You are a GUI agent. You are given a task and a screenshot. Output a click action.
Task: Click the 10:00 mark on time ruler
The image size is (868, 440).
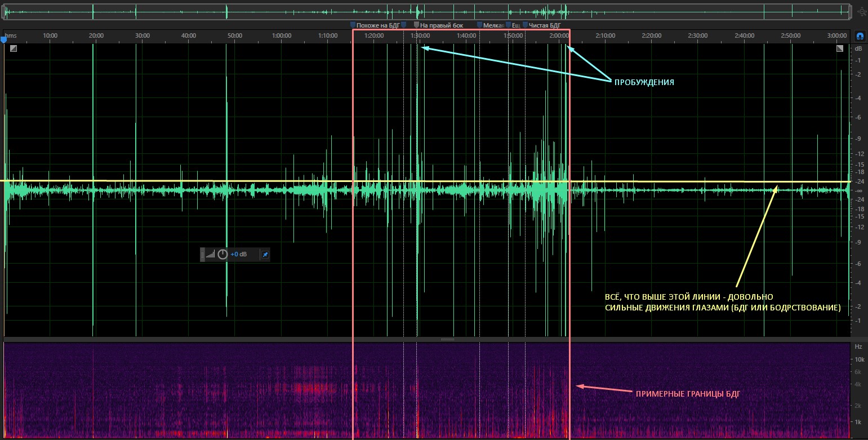pyautogui.click(x=50, y=35)
